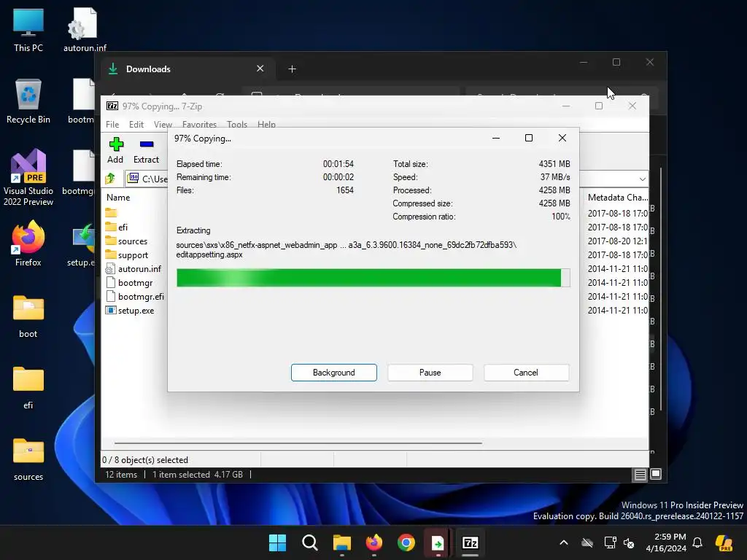Open the Edit menu in 7-Zip
This screenshot has height=560, width=747.
point(136,124)
